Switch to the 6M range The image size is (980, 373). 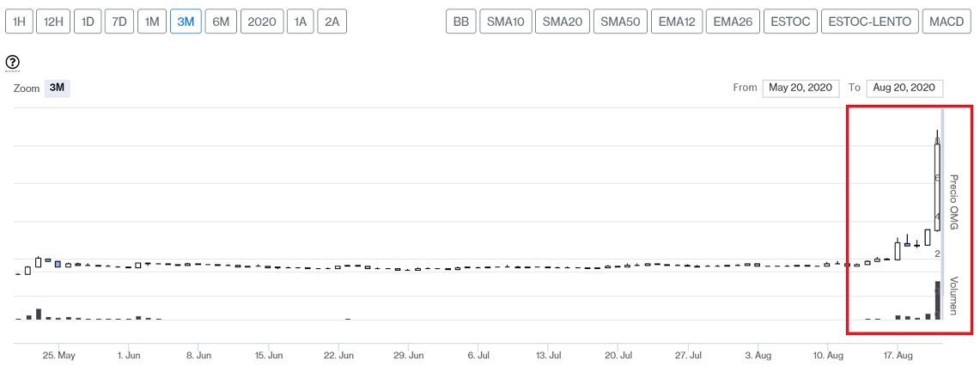[221, 21]
